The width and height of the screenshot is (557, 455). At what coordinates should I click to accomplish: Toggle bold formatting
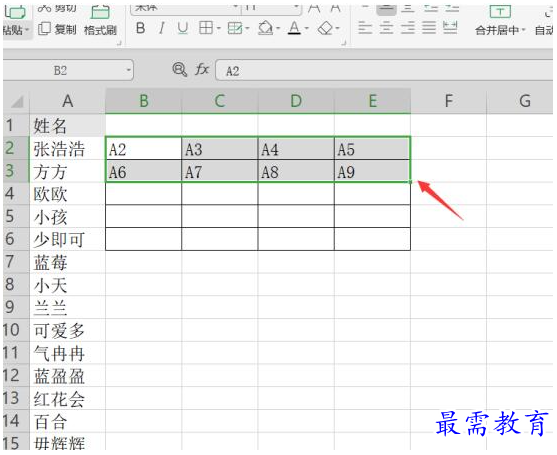[141, 28]
